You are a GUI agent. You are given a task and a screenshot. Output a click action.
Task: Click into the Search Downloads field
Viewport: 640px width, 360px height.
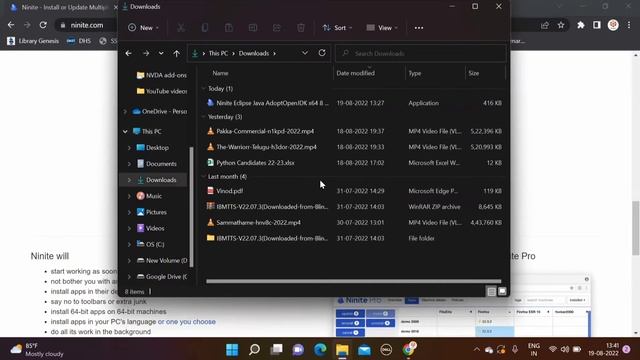coord(420,53)
